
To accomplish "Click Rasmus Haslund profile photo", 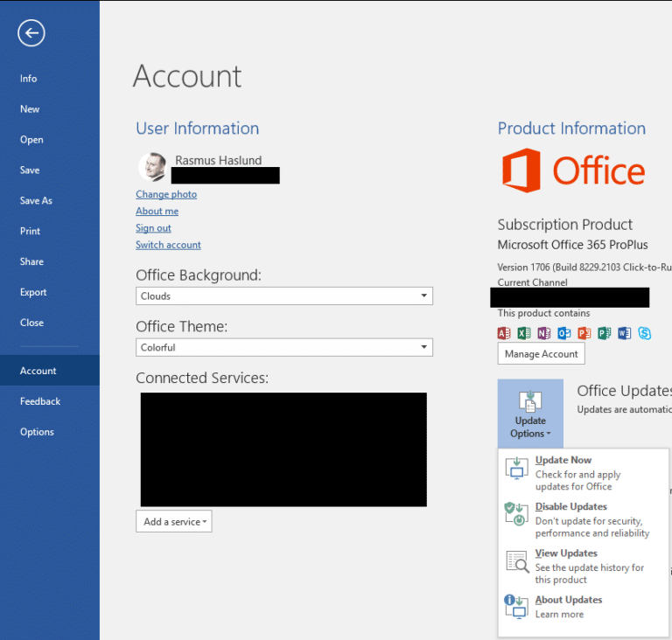I will click(x=152, y=167).
